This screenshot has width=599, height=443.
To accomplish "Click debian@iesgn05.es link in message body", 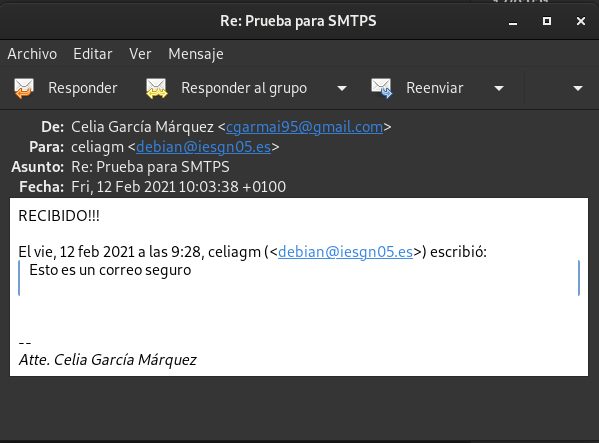I will [345, 252].
